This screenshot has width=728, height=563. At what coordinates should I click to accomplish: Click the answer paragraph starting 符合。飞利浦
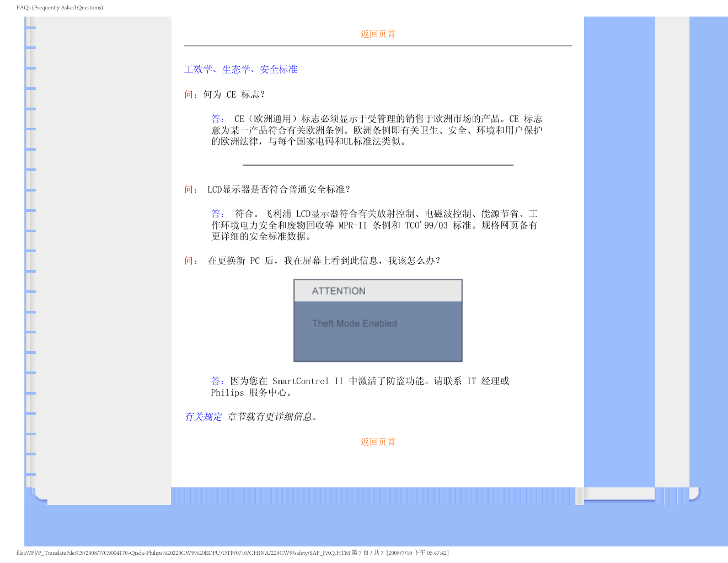click(374, 225)
